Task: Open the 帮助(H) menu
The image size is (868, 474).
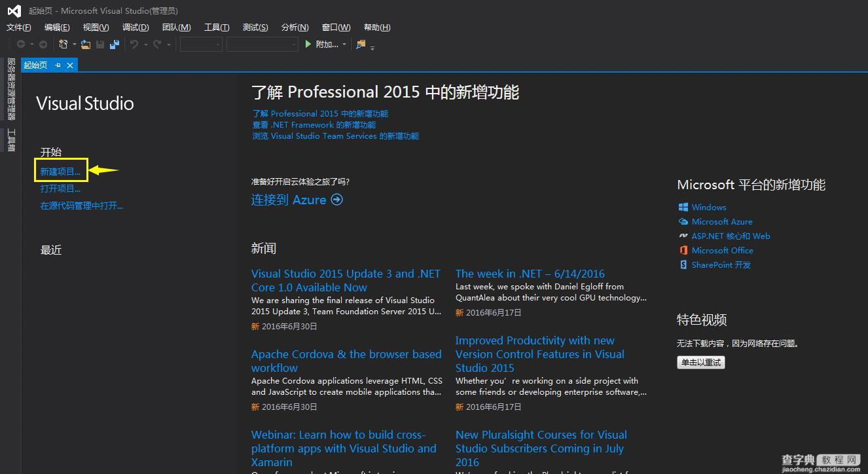Action: click(x=377, y=27)
